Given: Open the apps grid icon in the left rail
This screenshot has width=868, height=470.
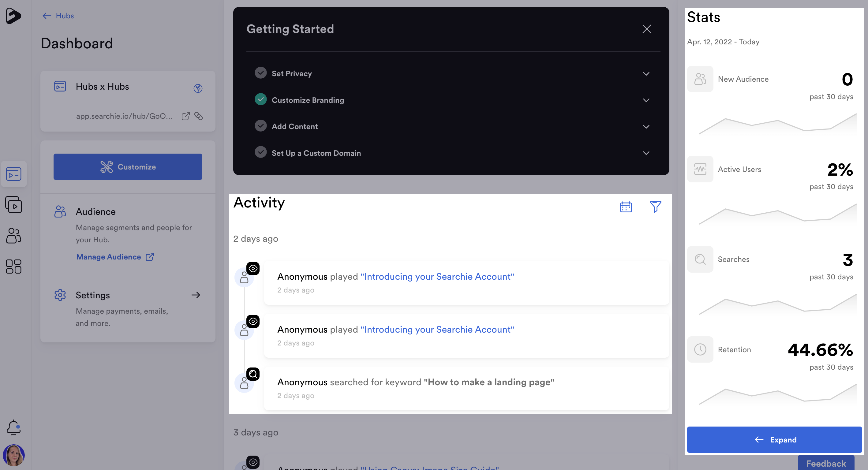Looking at the screenshot, I should click(13, 267).
